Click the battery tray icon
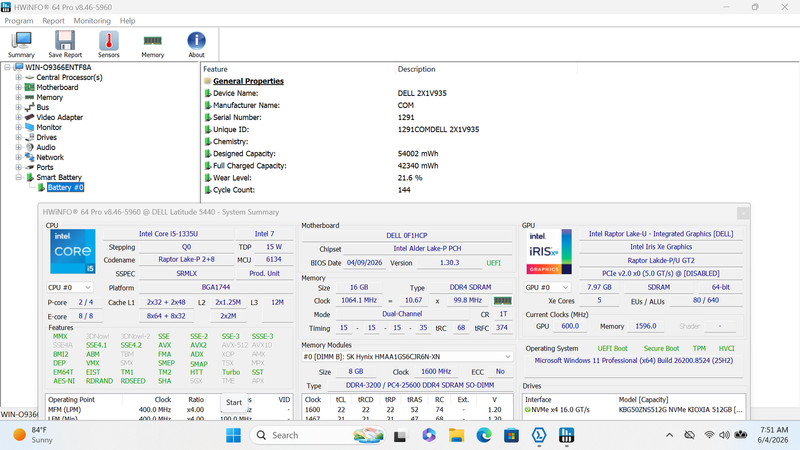 [741, 435]
